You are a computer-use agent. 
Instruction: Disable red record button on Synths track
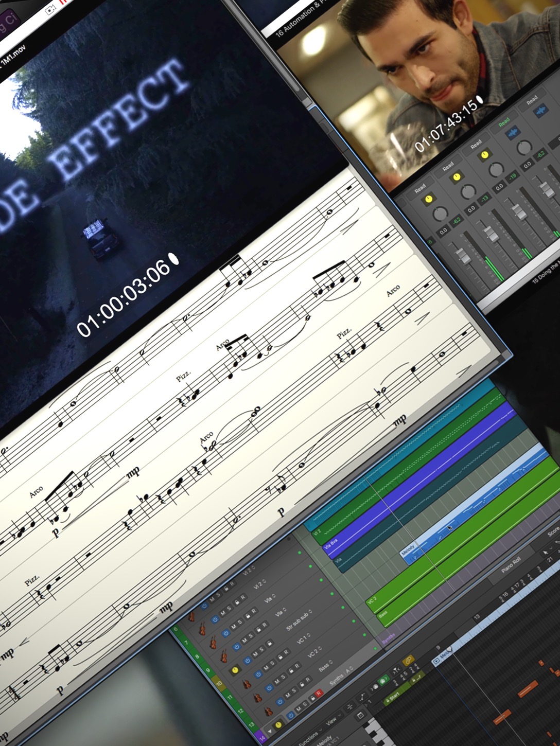point(319,693)
